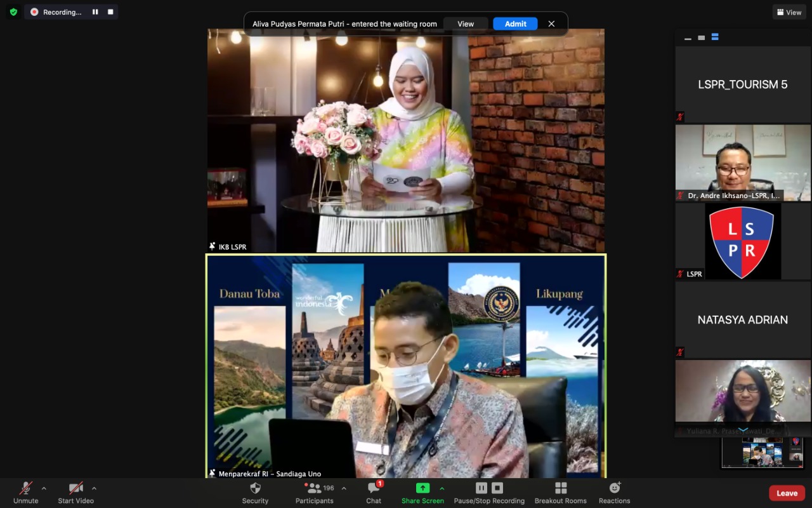Click the red Leave button
This screenshot has width=812, height=508.
coord(787,493)
